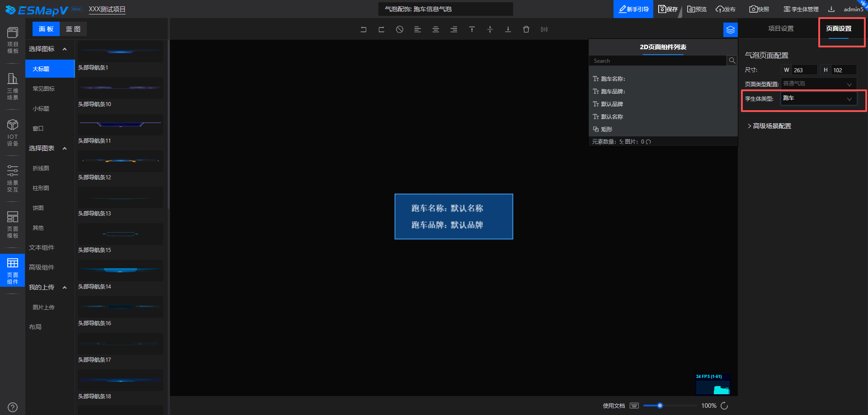Toggle the blue layers list icon
Viewport: 868px width, 415px height.
(731, 30)
